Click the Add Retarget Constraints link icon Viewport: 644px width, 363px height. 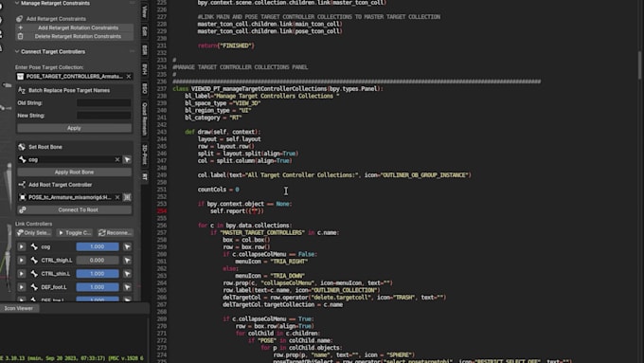click(x=19, y=19)
